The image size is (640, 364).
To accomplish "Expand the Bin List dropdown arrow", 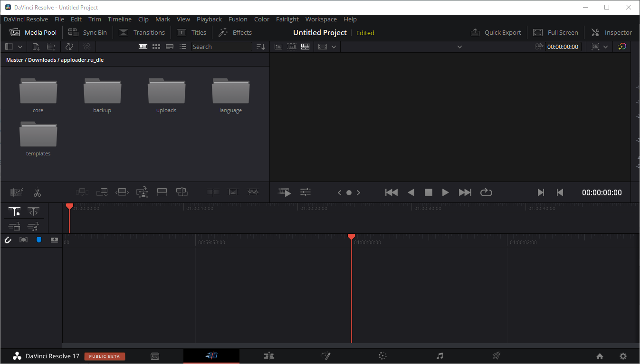I will pos(20,47).
